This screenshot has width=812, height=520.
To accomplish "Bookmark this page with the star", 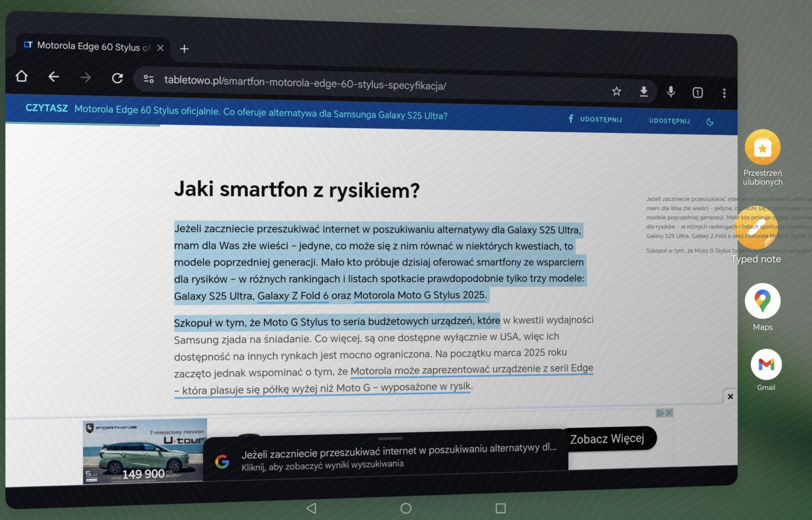I will [617, 91].
